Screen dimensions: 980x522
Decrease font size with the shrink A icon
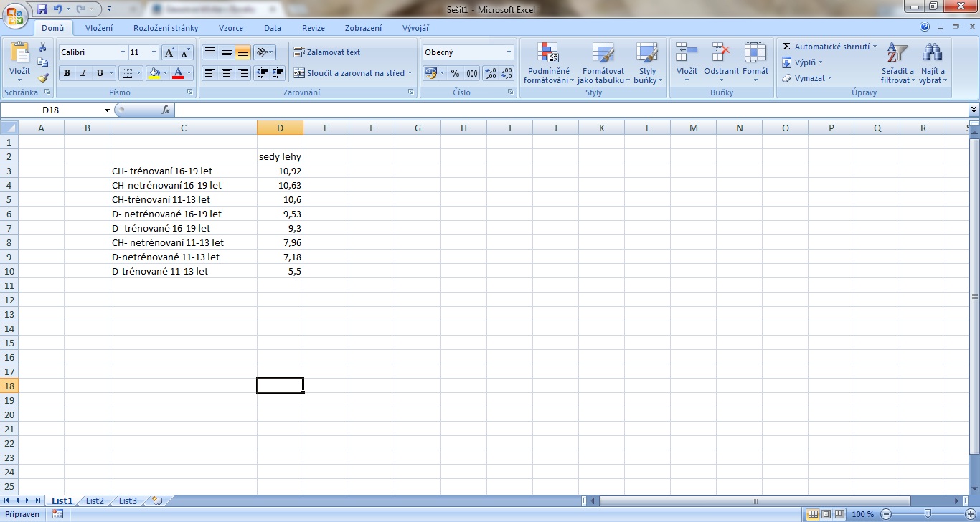point(185,52)
